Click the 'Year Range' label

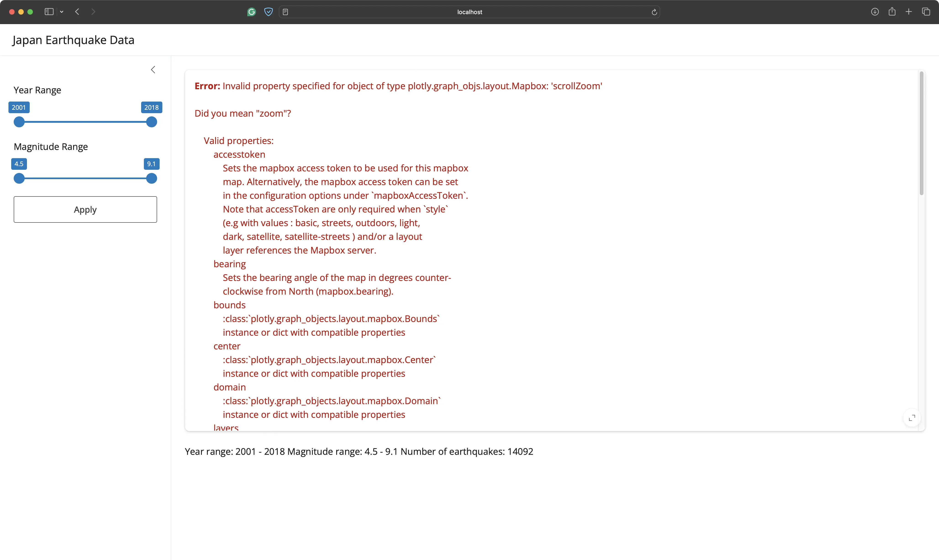coord(37,90)
